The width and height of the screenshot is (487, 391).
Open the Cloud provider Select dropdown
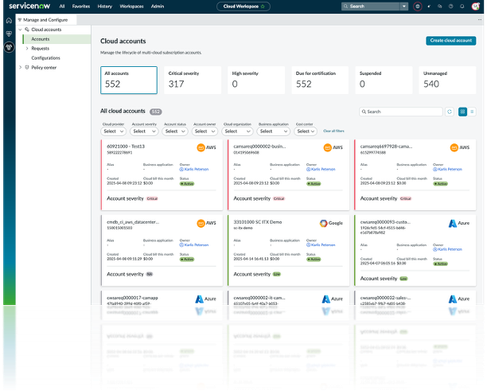click(x=113, y=131)
